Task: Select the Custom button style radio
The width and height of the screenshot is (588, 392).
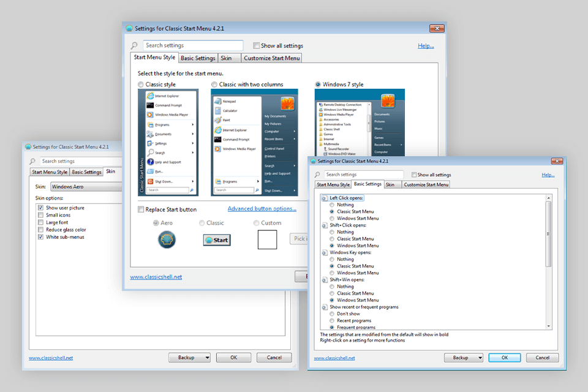Action: pyautogui.click(x=257, y=223)
